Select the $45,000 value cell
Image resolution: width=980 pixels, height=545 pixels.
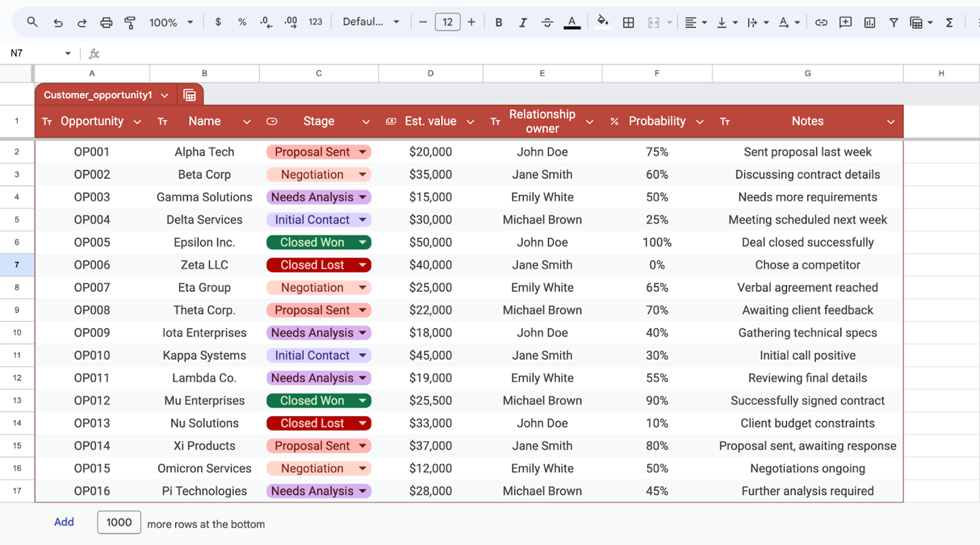430,356
